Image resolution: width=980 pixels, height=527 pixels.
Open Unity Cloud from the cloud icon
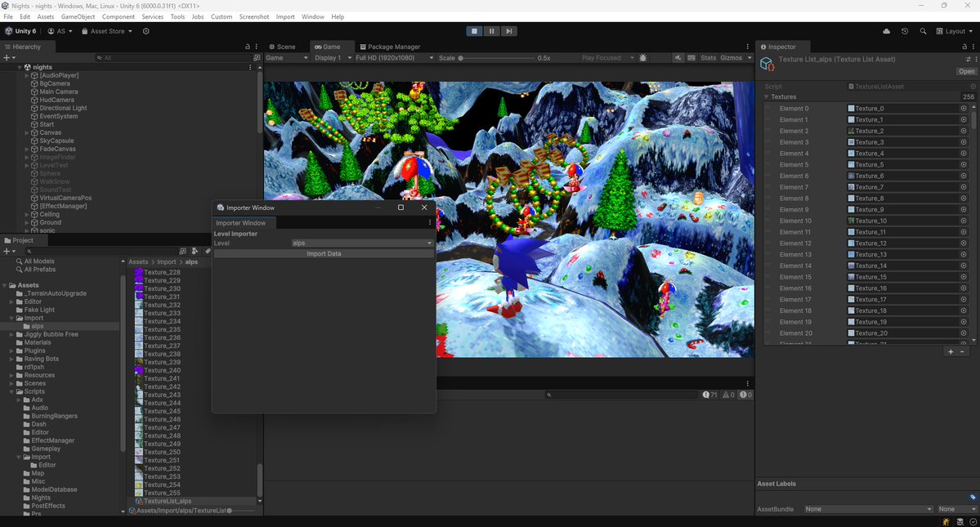click(x=886, y=31)
